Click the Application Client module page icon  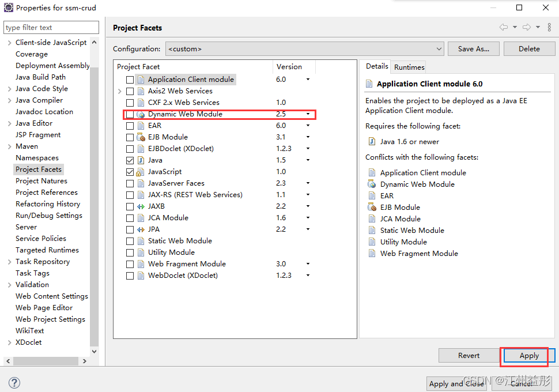141,80
